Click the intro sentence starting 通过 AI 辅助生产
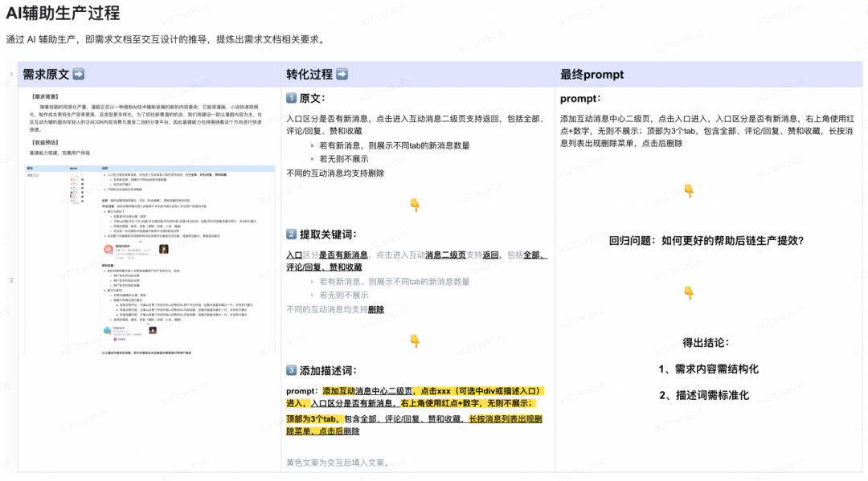Viewport: 868px width, 481px height. point(166,39)
